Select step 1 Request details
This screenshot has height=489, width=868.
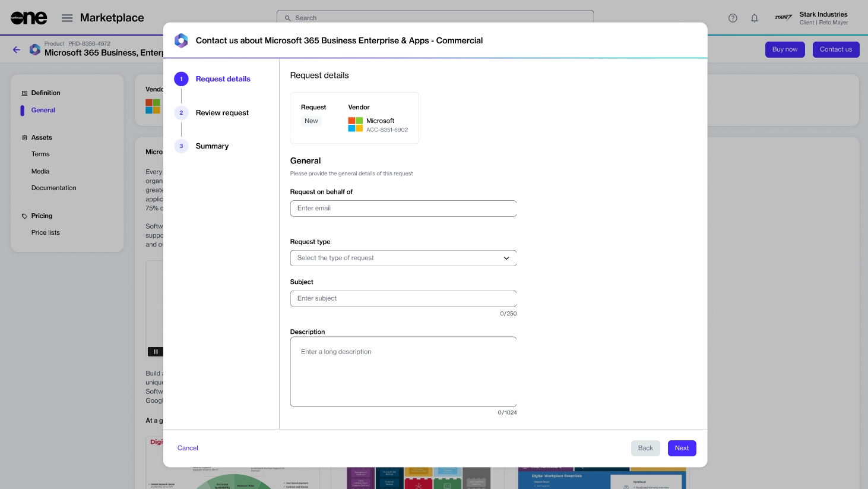click(x=223, y=79)
